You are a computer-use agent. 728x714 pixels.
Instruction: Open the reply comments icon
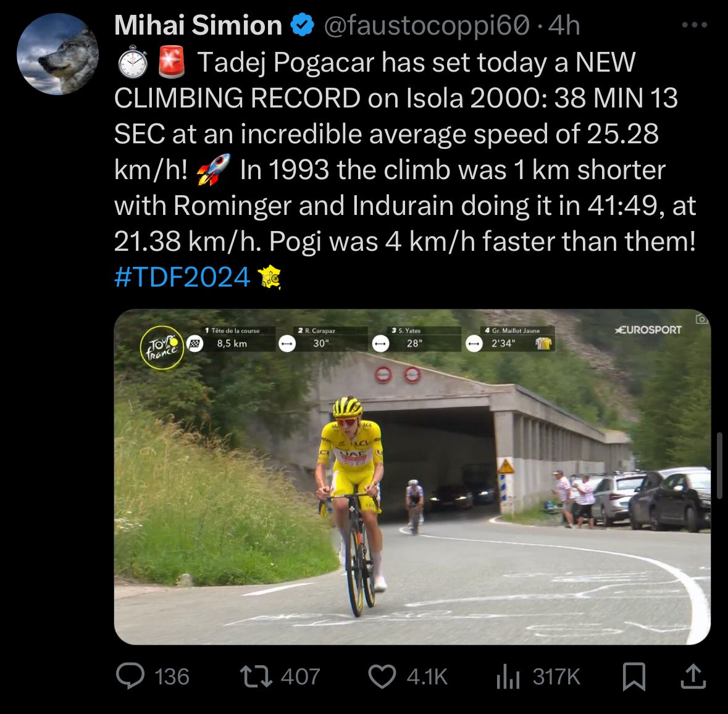[131, 676]
